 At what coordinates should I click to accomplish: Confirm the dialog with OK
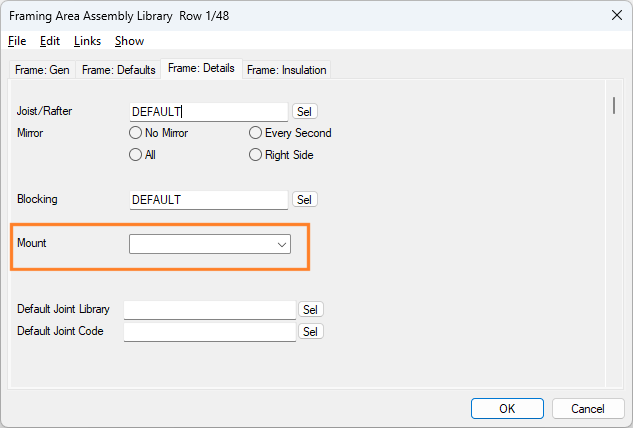(507, 408)
